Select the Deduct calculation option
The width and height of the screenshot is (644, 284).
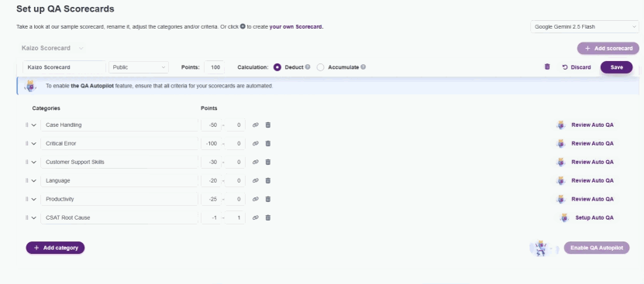(277, 67)
